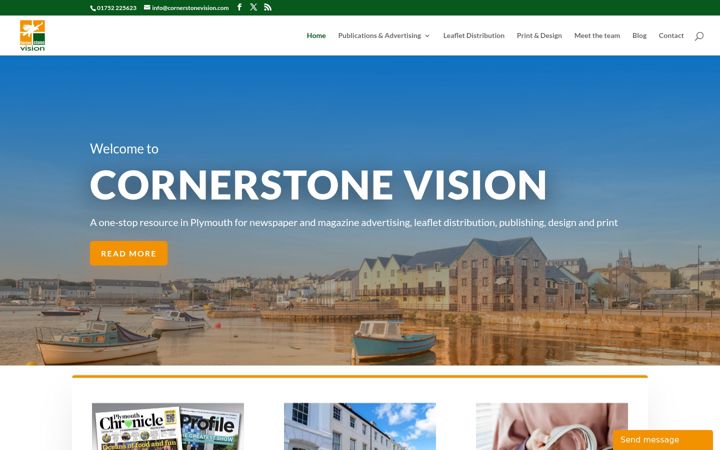Click the orange READ MORE button
The height and width of the screenshot is (450, 720).
[x=129, y=253]
